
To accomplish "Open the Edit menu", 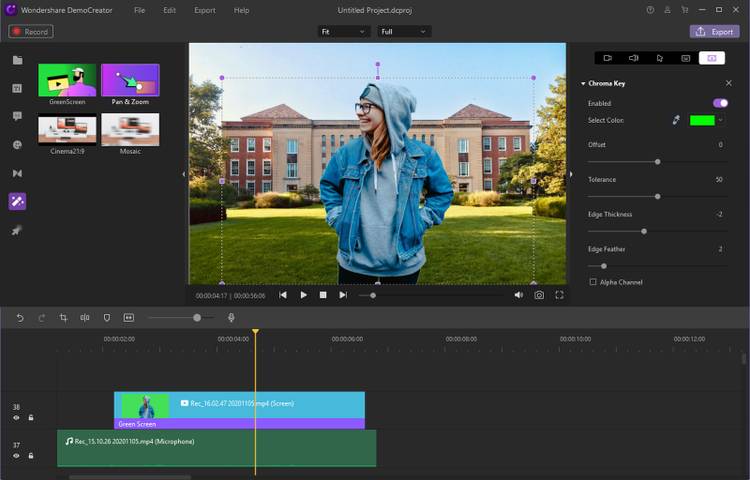I will pyautogui.click(x=169, y=10).
